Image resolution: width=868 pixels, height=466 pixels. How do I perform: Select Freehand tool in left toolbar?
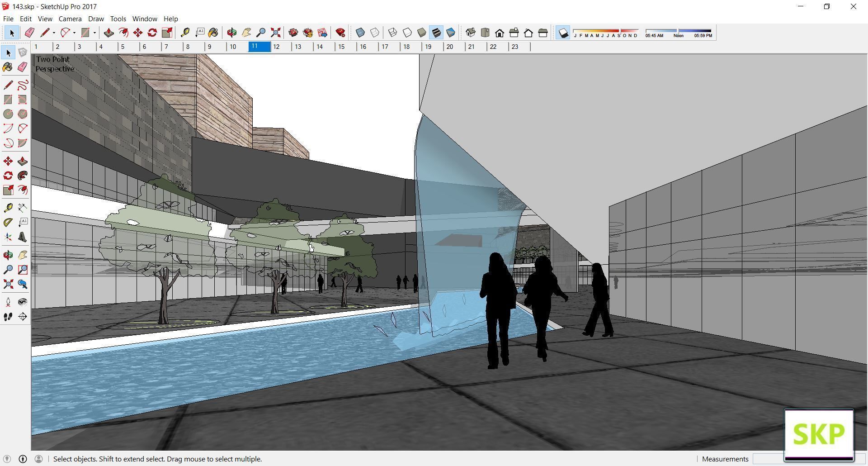(x=23, y=85)
